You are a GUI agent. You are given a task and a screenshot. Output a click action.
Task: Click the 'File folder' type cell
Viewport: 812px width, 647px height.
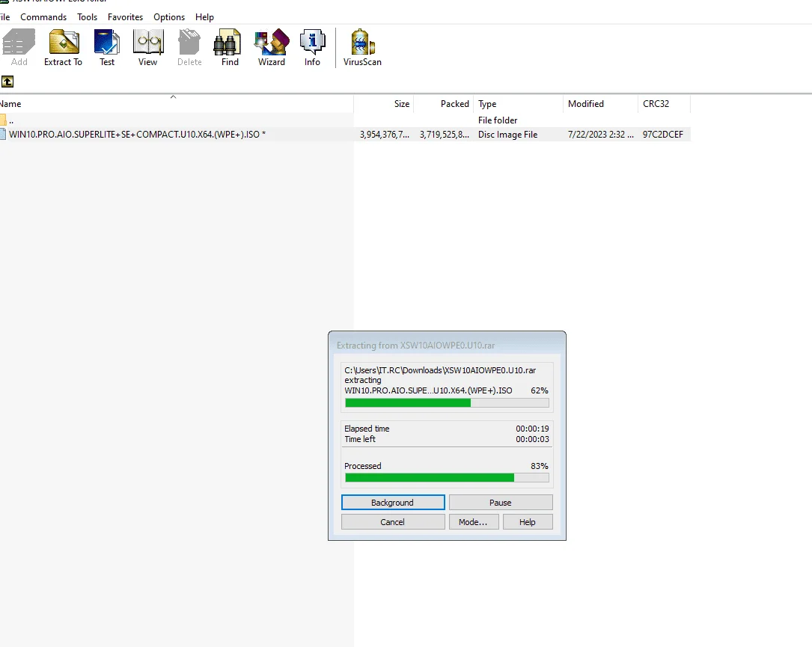(498, 120)
